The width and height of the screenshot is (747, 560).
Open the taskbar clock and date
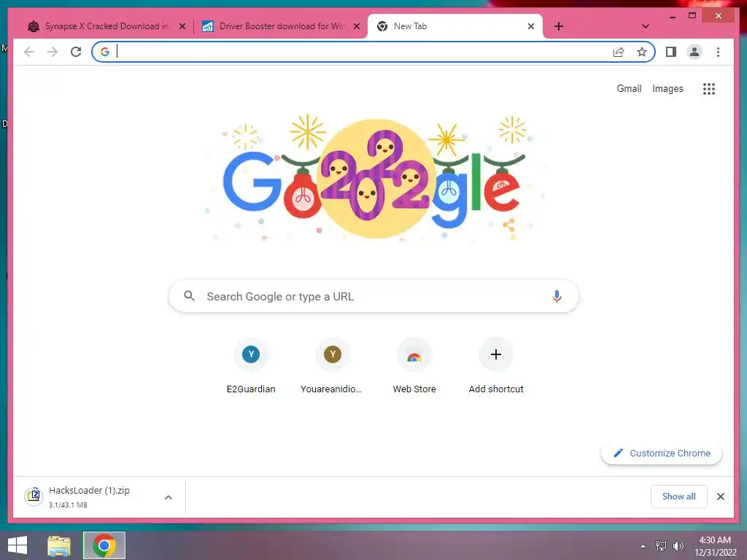point(715,546)
